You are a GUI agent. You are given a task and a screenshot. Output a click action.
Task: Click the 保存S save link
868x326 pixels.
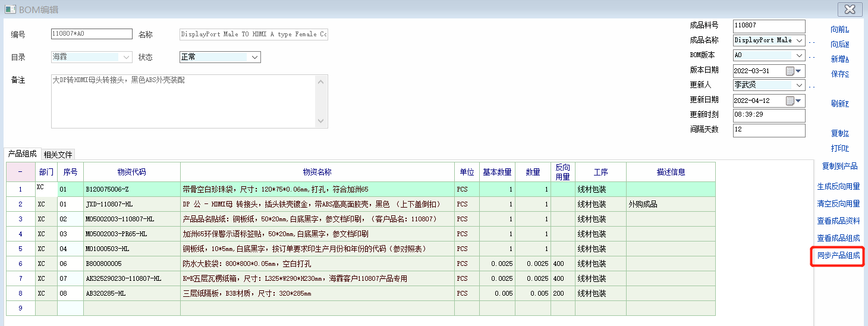coord(839,74)
